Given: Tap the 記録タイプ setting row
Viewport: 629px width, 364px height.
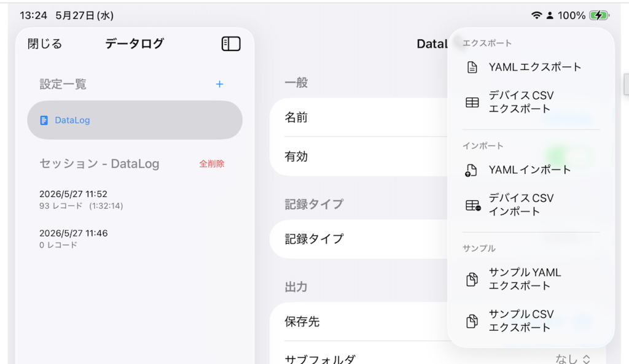Looking at the screenshot, I should click(359, 239).
